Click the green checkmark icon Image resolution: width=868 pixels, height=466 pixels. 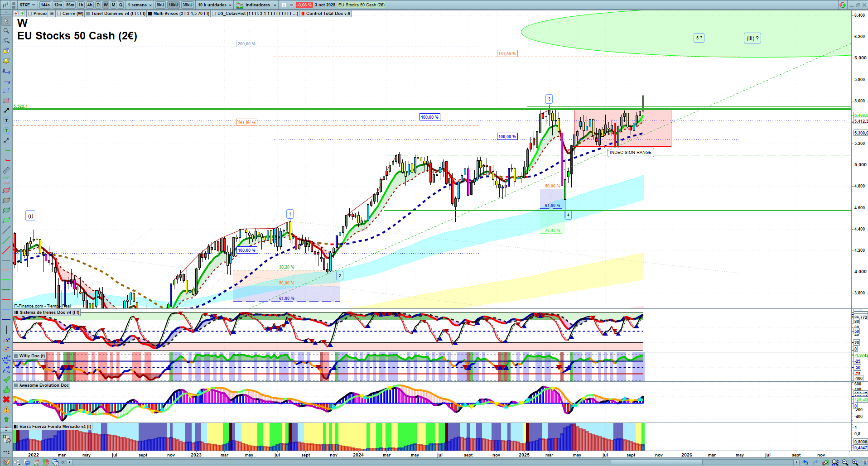point(6,380)
